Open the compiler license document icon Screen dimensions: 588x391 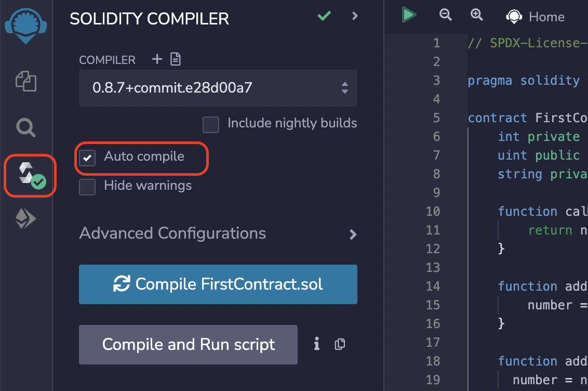(176, 59)
